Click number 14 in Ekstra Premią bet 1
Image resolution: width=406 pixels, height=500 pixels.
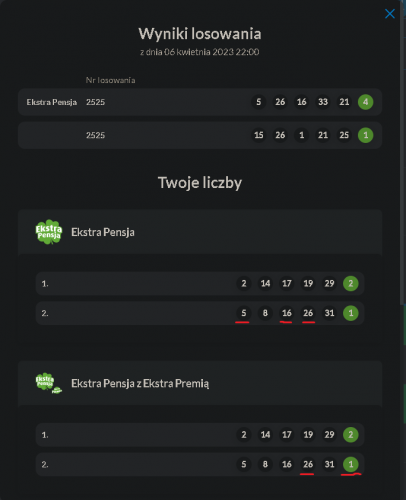click(265, 435)
